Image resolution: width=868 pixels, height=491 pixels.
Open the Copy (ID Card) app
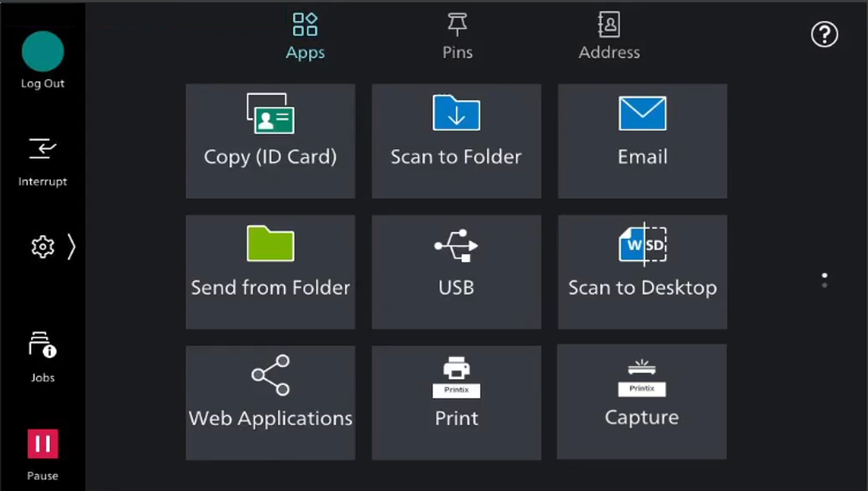click(x=270, y=141)
